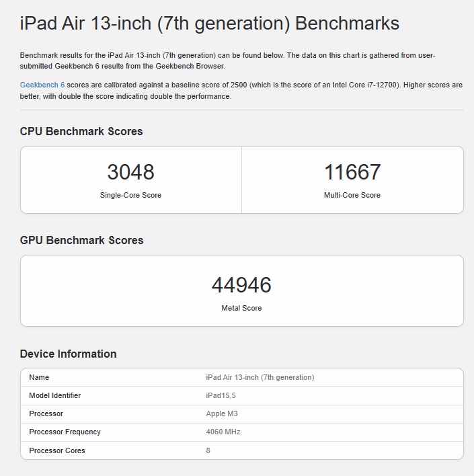Select the 4060 MHz frequency value
The height and width of the screenshot is (476, 474).
tap(223, 432)
